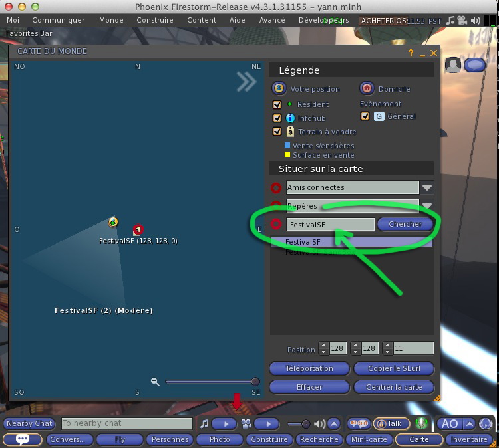Click the green microphone indicator

(x=421, y=423)
